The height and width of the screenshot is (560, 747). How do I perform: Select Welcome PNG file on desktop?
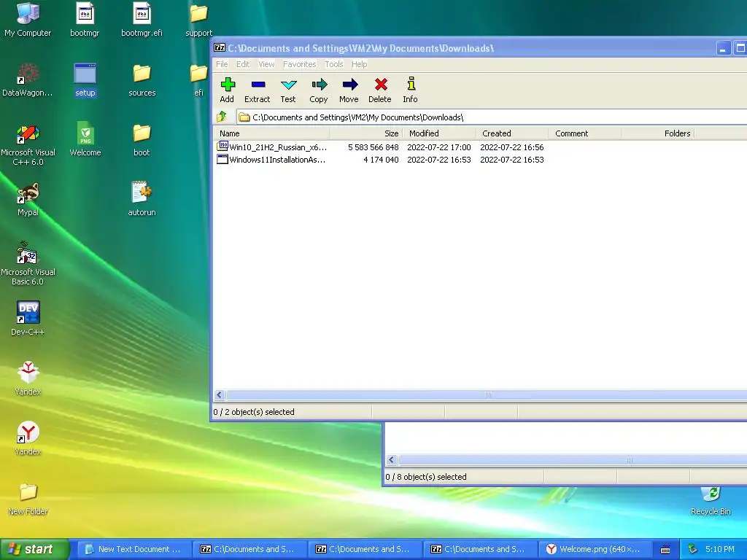pyautogui.click(x=85, y=139)
